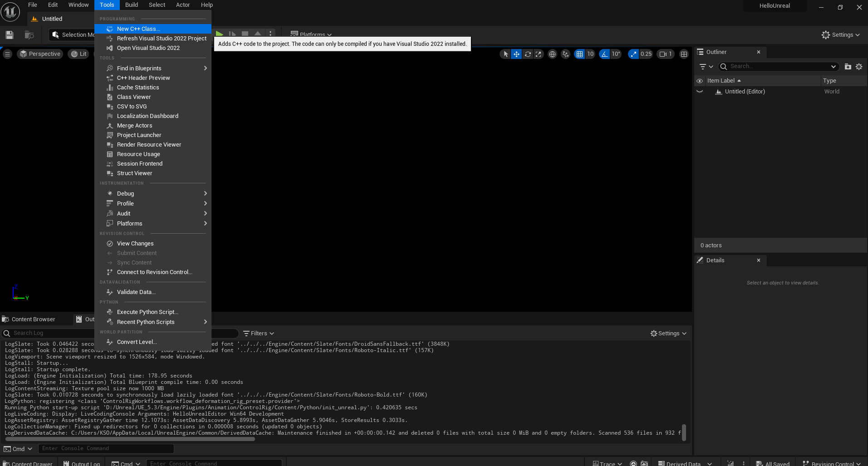Open the File menu
This screenshot has height=466, width=868.
click(33, 5)
